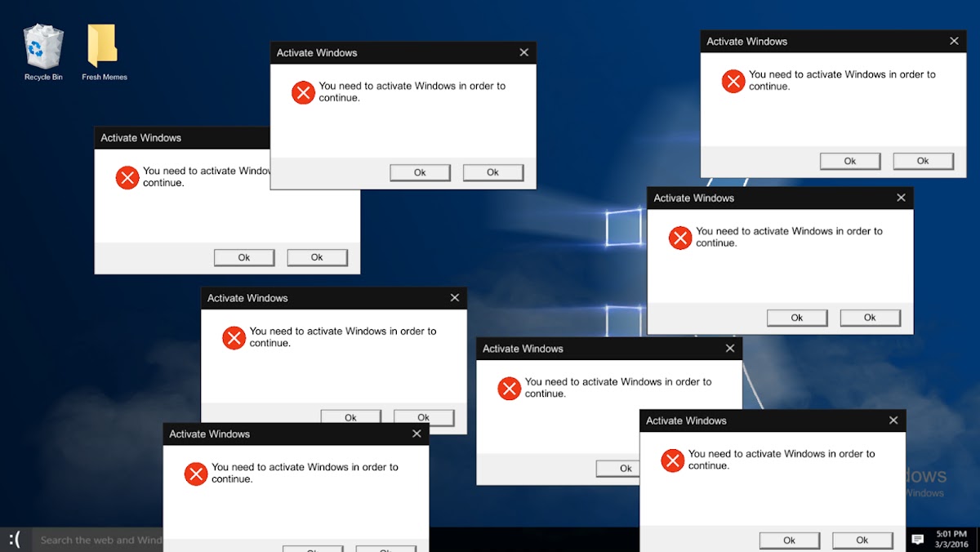The image size is (980, 552).
Task: Click in the 'Search the web and Windows' box
Action: point(98,540)
